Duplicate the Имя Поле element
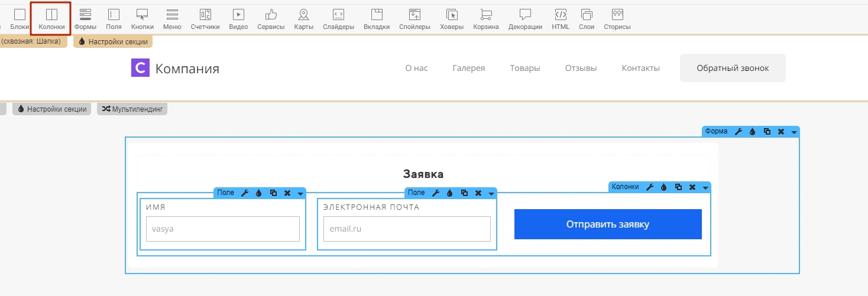This screenshot has height=296, width=868. [x=273, y=193]
